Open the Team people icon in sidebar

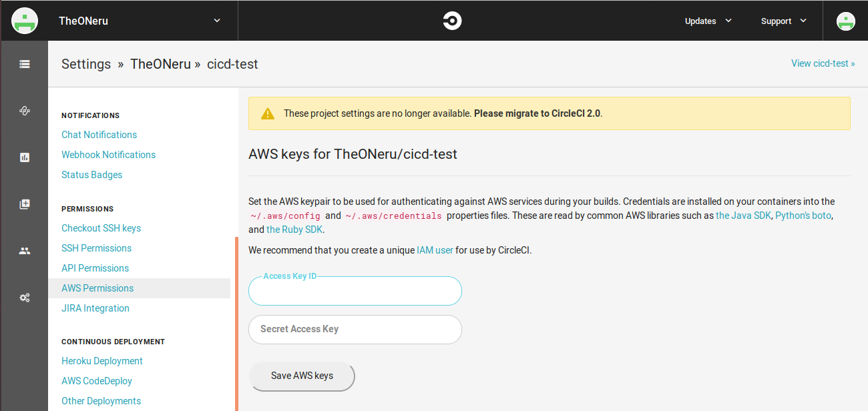point(25,251)
